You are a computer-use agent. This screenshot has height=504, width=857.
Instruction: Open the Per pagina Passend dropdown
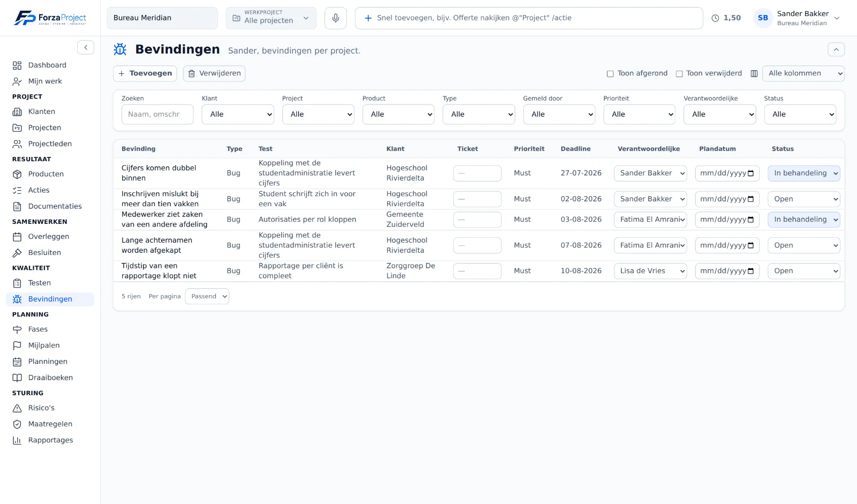click(x=207, y=297)
